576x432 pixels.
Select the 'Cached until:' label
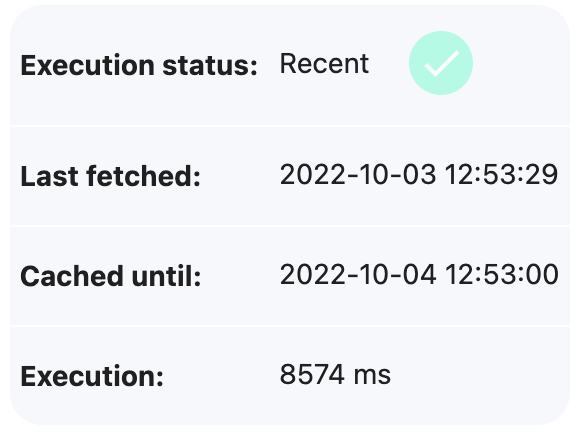pos(111,276)
